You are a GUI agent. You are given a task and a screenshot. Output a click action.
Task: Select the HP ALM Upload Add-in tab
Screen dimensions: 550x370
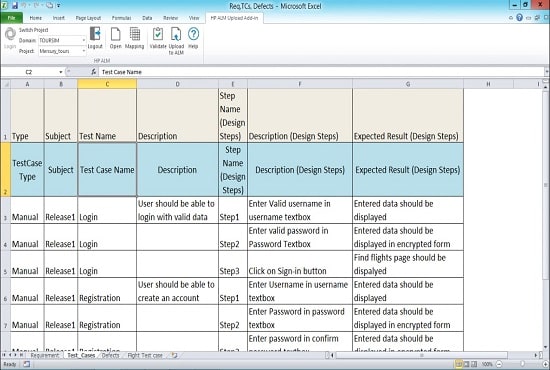click(234, 18)
